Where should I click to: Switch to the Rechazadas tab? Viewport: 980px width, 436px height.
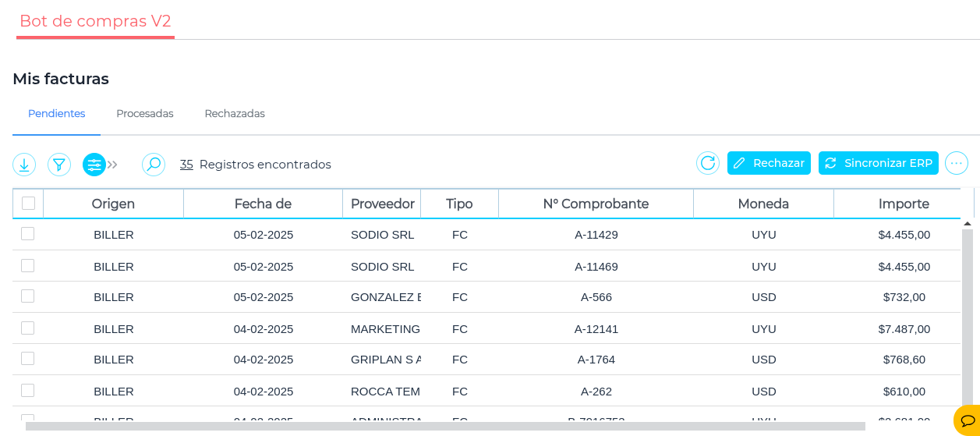coord(235,114)
